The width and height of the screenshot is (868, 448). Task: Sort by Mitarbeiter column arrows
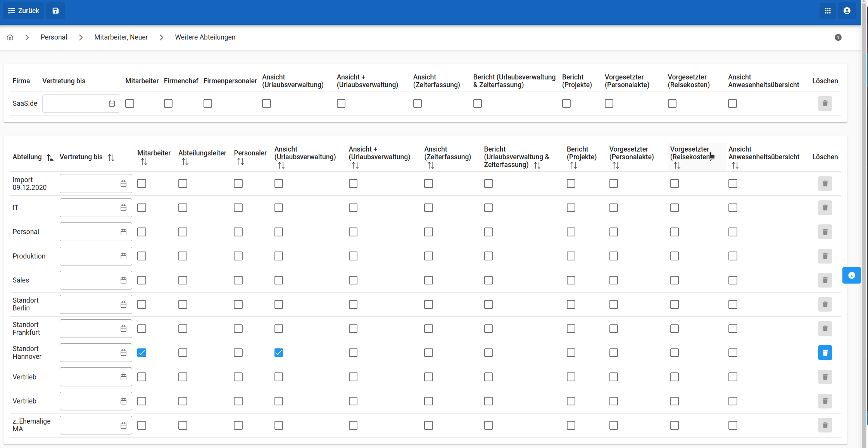point(144,162)
